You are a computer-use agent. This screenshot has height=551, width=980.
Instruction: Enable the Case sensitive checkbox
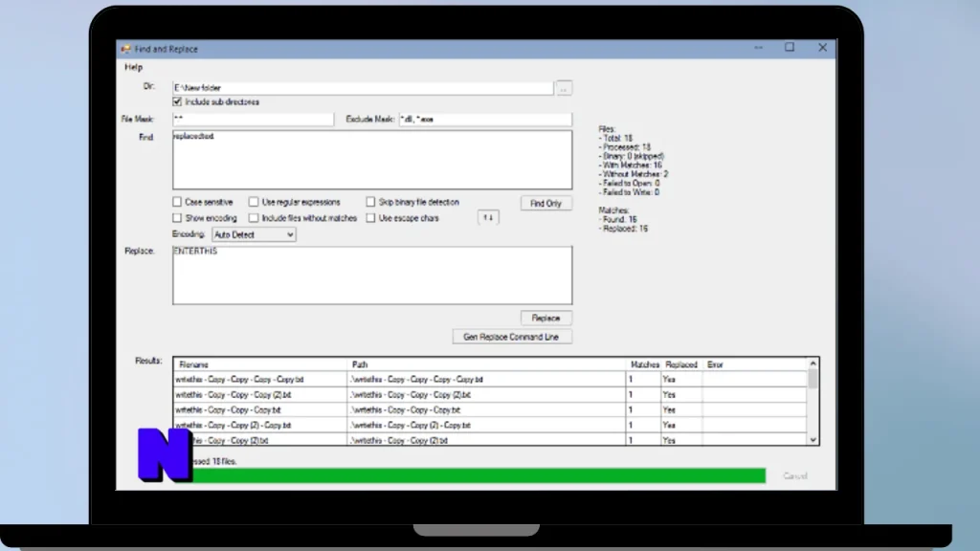[177, 202]
